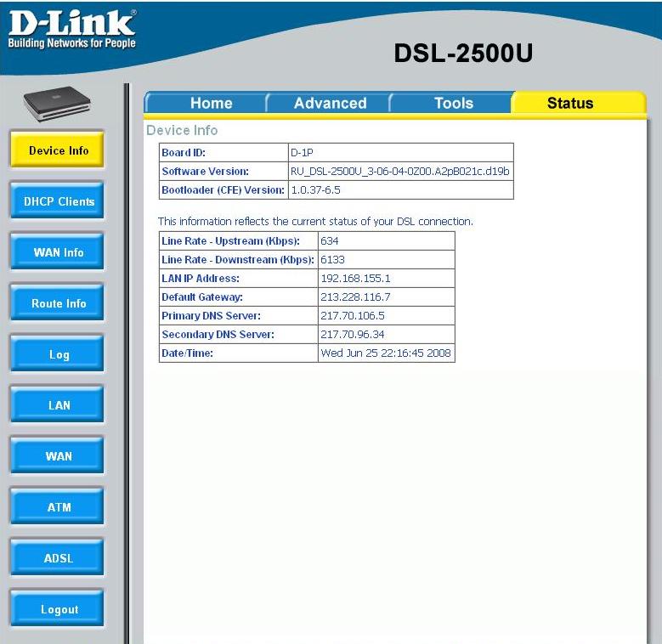Select the Status tab
Image resolution: width=662 pixels, height=644 pixels.
579,103
